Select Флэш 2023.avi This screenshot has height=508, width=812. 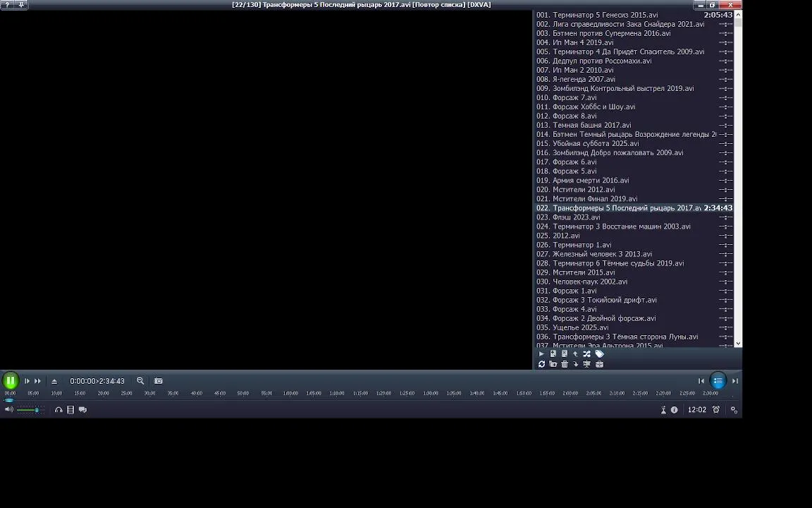[x=634, y=217]
